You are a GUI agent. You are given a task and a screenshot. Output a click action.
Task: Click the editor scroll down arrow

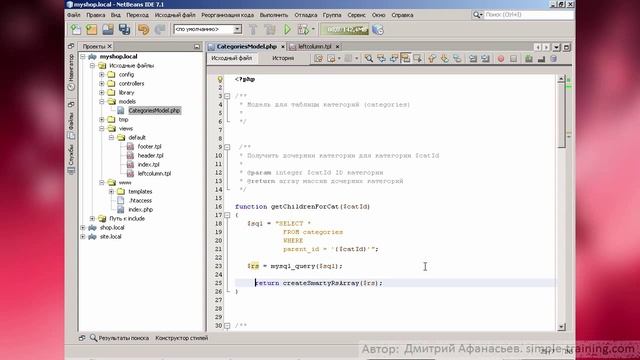point(561,327)
